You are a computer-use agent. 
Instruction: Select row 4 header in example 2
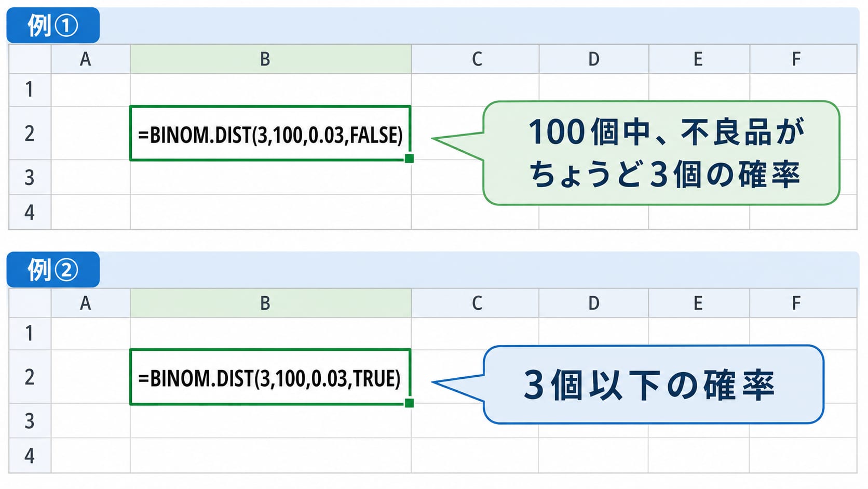coord(30,456)
